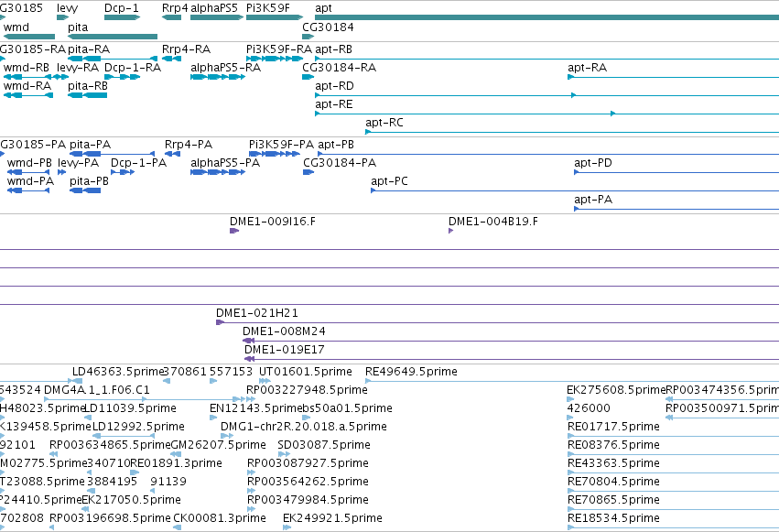Select protein wmd-PA
Viewport: 779px width, 532px height.
(x=30, y=181)
